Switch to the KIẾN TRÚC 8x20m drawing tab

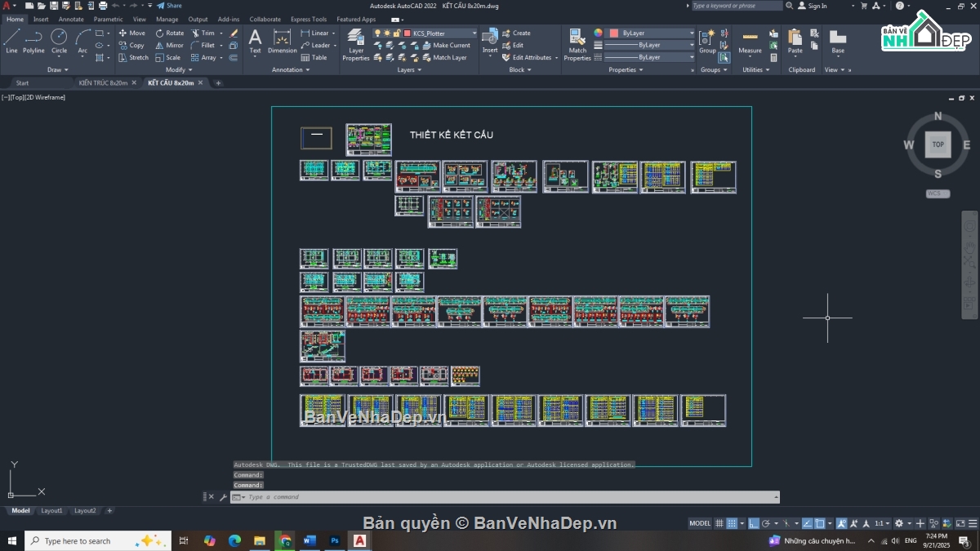click(x=103, y=82)
